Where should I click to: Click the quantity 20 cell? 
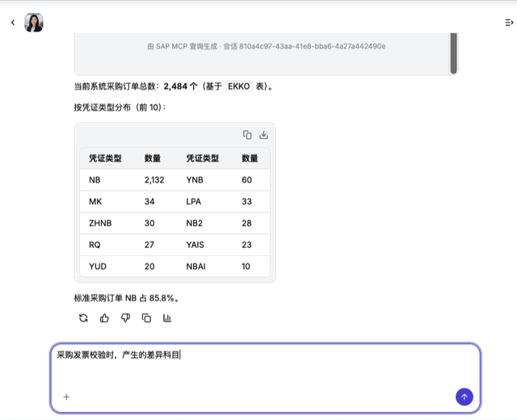pos(149,267)
